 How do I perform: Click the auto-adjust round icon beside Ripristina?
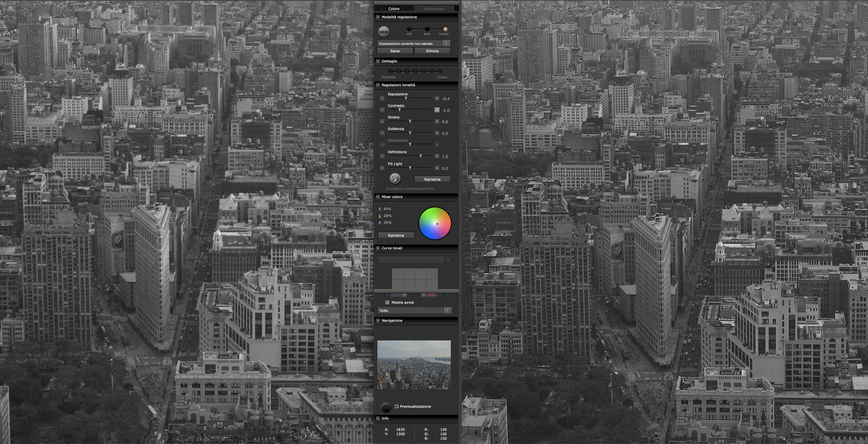pyautogui.click(x=395, y=178)
